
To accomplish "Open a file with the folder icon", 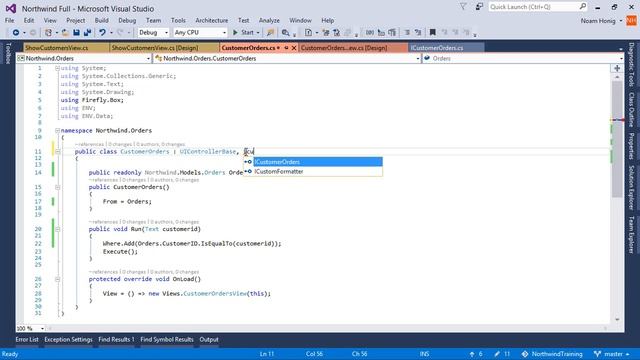I will click(x=65, y=32).
